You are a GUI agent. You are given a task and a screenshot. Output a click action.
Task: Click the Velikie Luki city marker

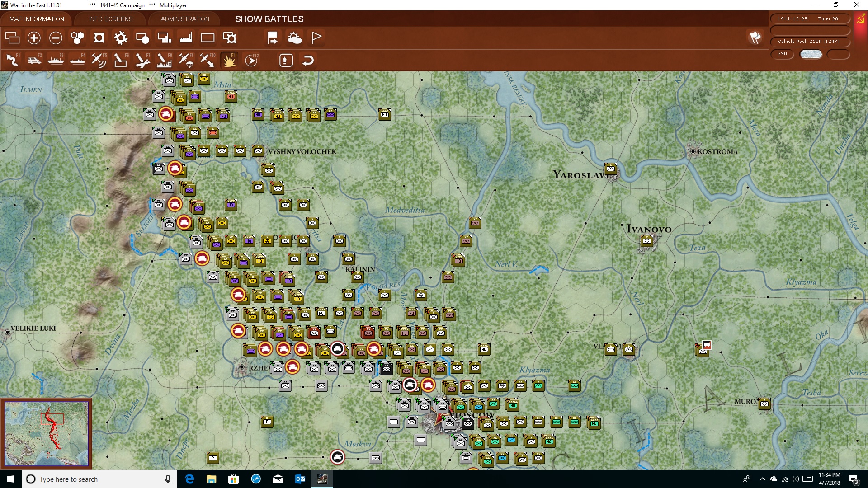pos(7,332)
